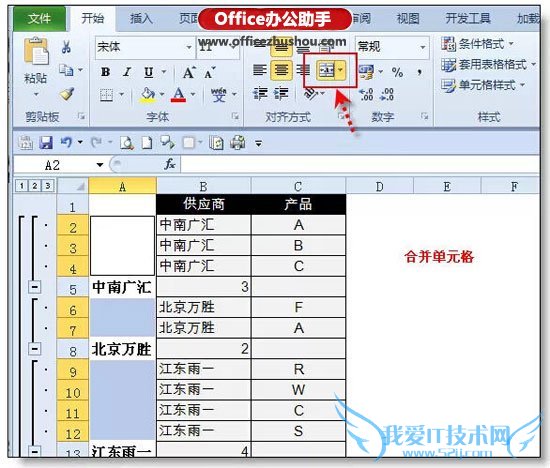Open Customize Quick Access Toolbar arrow
550x468 pixels.
[x=259, y=143]
